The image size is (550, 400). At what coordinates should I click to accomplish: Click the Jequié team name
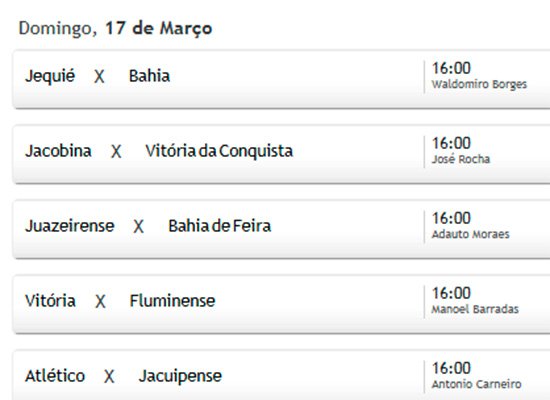(x=50, y=76)
